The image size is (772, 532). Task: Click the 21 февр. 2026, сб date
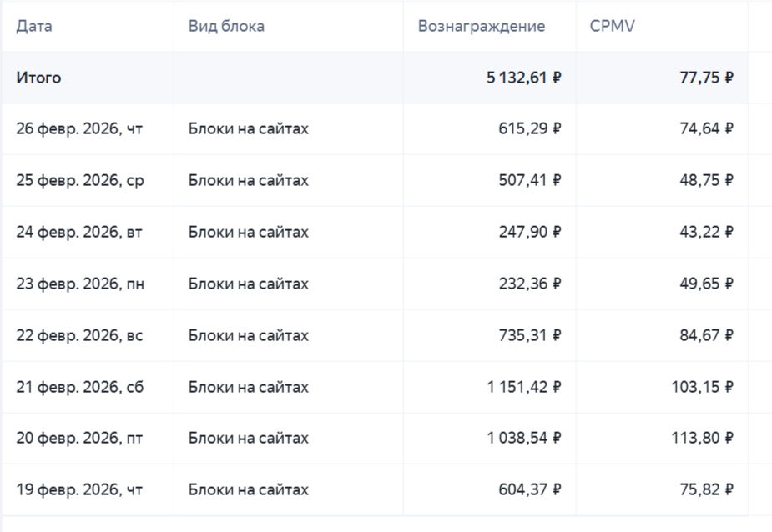coord(80,387)
